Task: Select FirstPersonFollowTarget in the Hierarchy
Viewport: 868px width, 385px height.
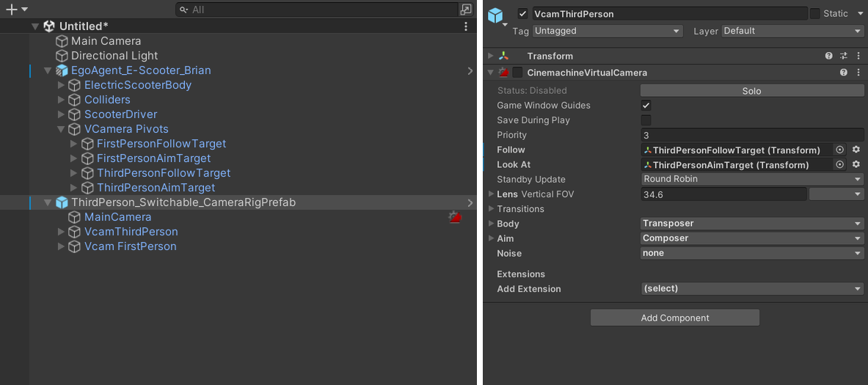Action: coord(161,144)
